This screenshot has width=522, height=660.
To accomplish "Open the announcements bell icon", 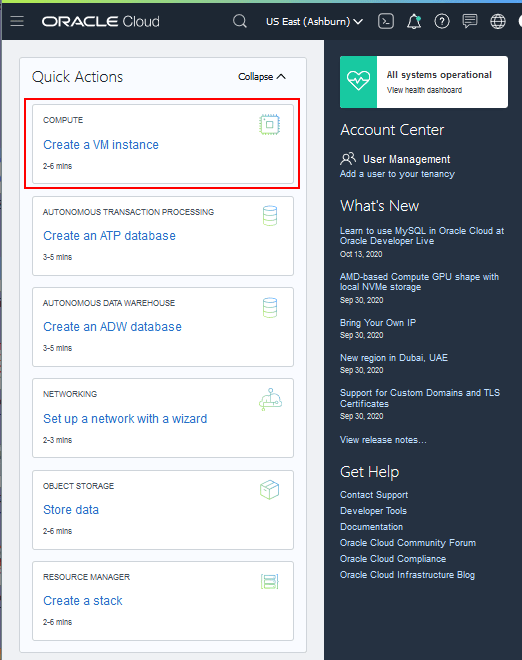I will pyautogui.click(x=414, y=21).
